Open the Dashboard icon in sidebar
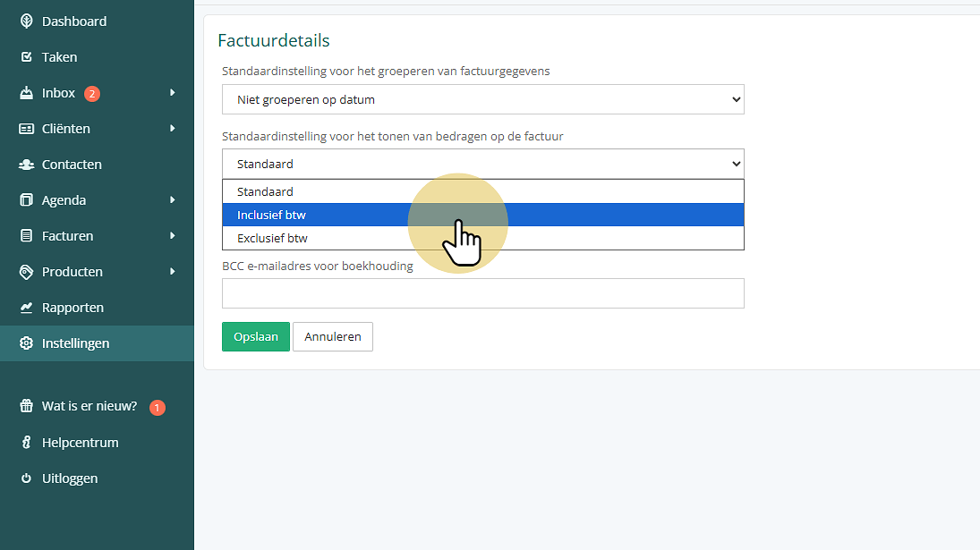 tap(26, 21)
